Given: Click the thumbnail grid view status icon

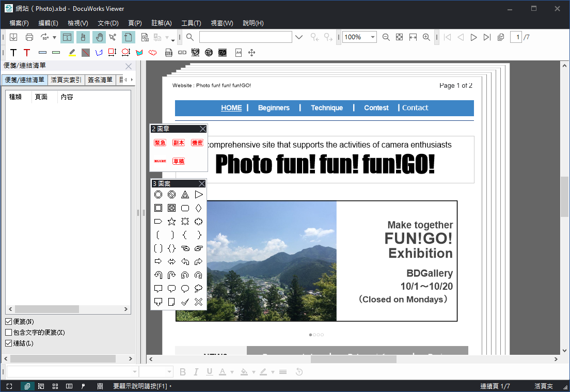Looking at the screenshot, I should [x=55, y=386].
